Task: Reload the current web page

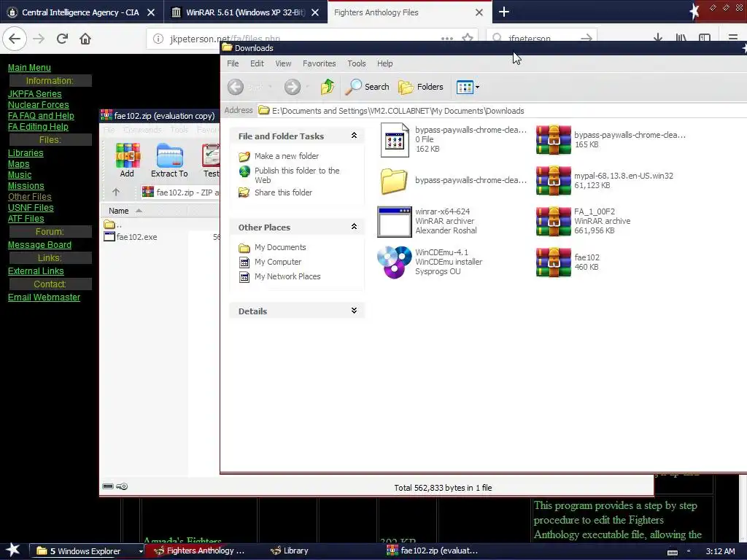Action: 62,39
